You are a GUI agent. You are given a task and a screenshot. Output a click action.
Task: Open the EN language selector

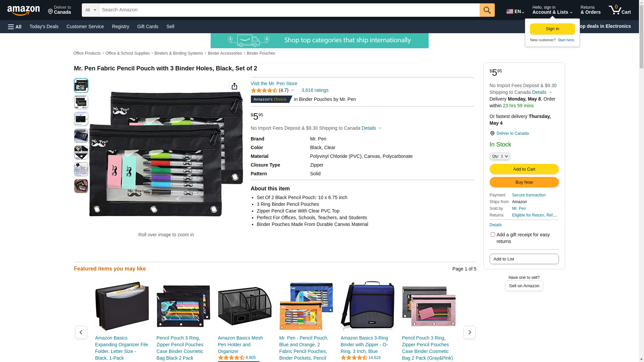[x=515, y=11]
